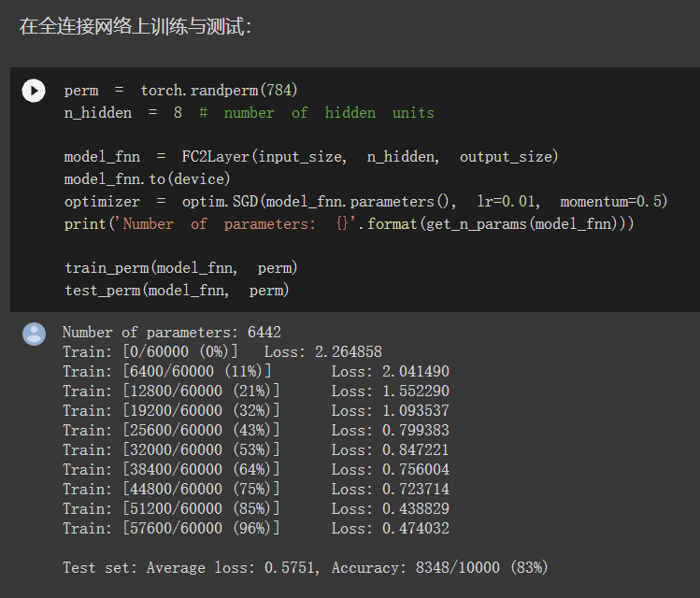Click the output line Train: [19200/60000 (32%)]
700x598 pixels.
click(256, 410)
